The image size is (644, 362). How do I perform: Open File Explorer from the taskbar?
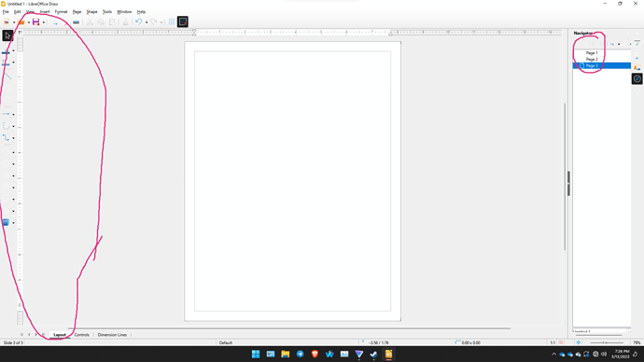coord(285,354)
